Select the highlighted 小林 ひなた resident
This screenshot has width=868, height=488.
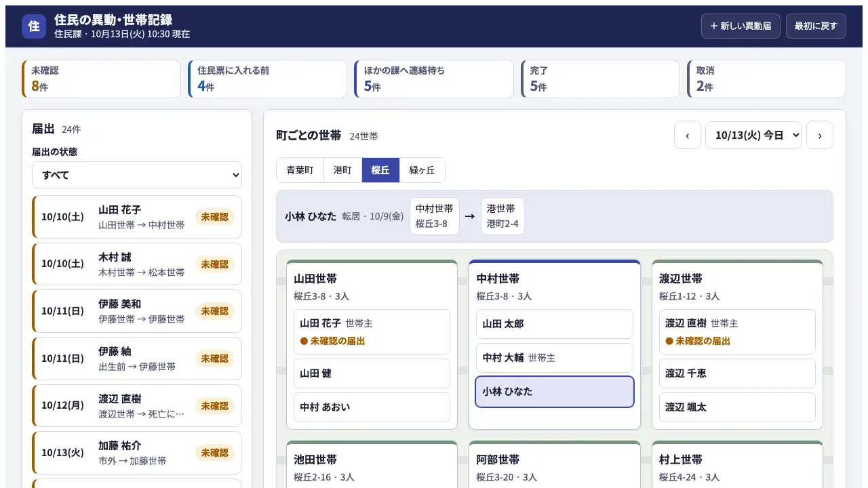tap(555, 392)
